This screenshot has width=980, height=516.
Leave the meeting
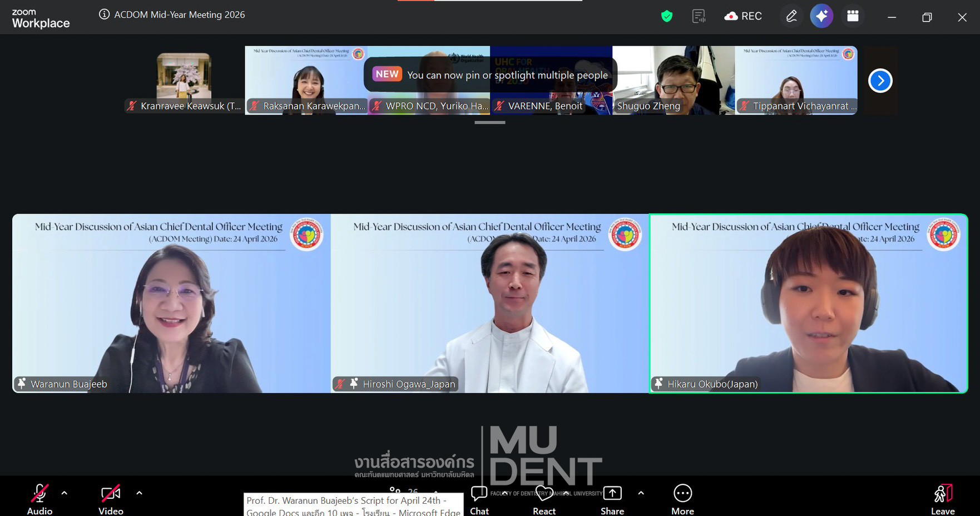pyautogui.click(x=943, y=499)
